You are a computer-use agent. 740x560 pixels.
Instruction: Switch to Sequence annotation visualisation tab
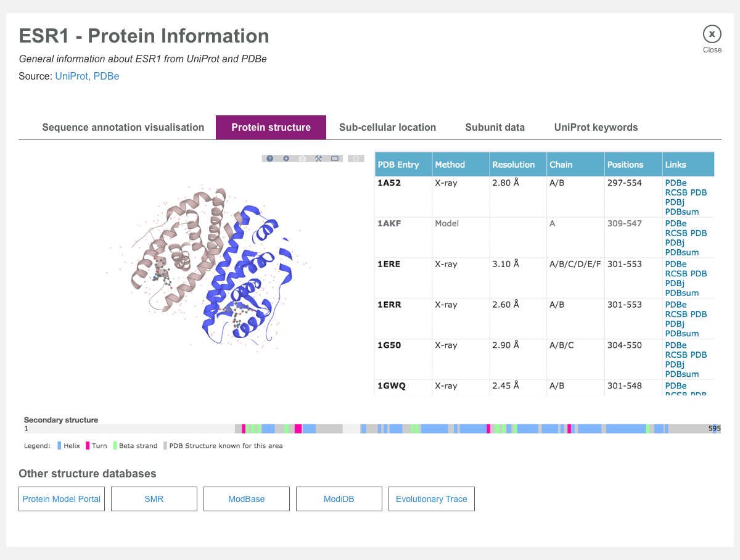click(x=123, y=127)
